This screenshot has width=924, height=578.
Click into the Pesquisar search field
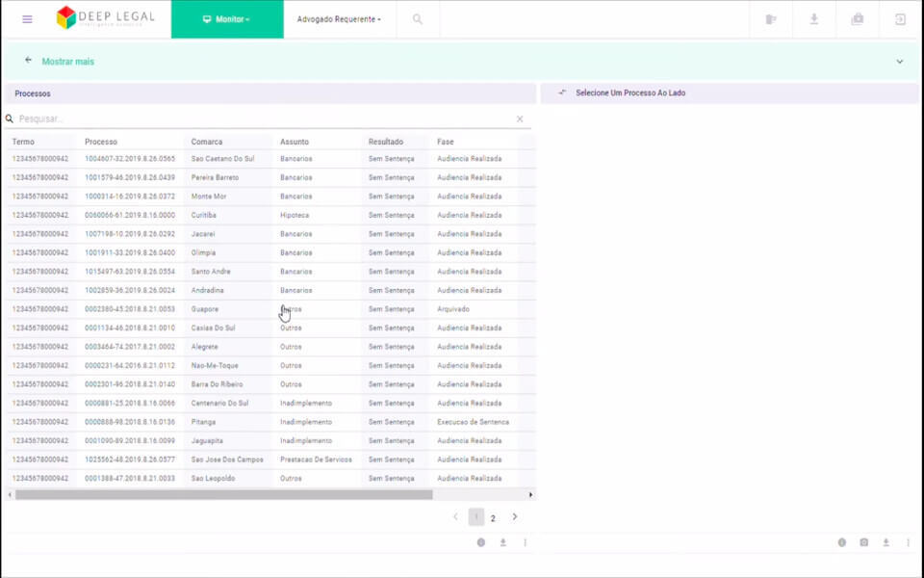(x=266, y=118)
